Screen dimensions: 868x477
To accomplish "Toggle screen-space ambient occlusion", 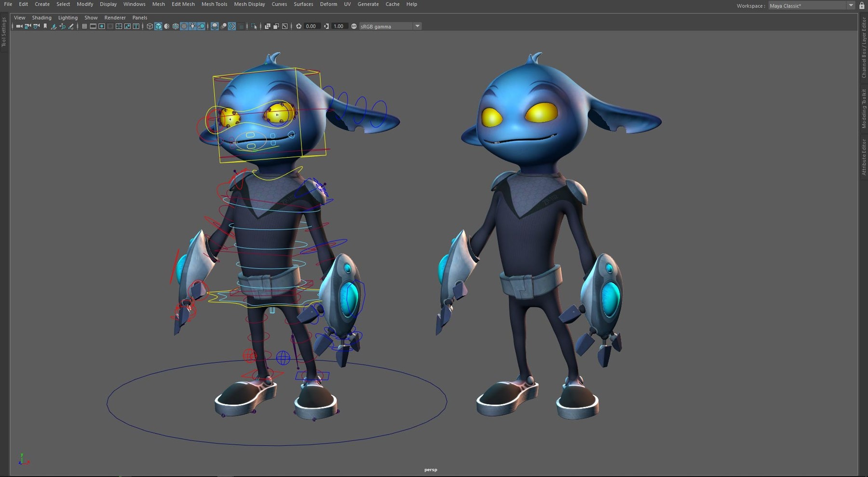I will (214, 26).
